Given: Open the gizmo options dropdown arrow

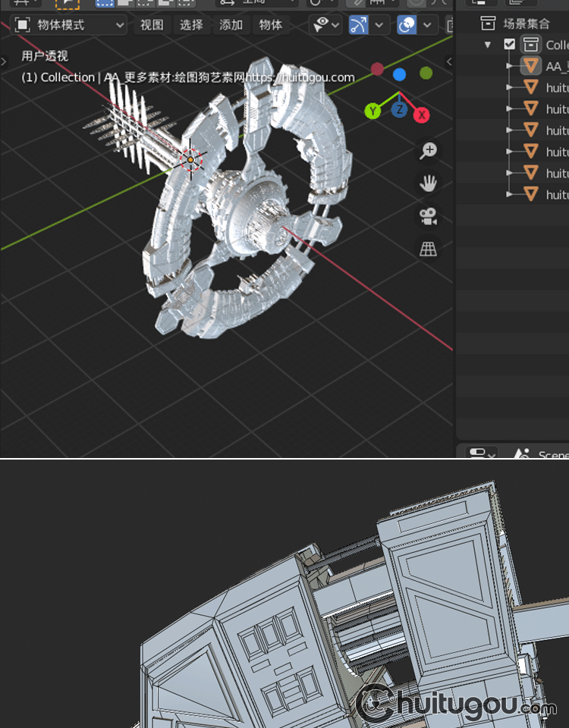Looking at the screenshot, I should [379, 25].
